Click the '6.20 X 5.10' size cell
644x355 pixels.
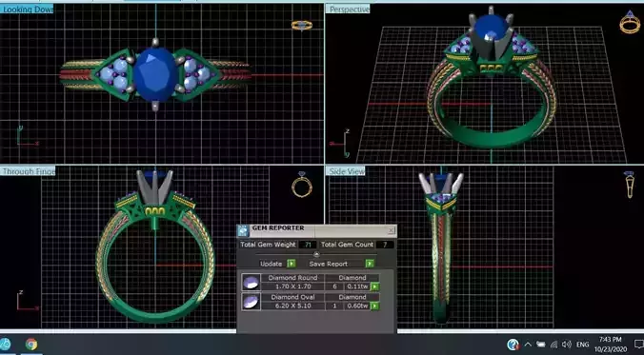(292, 306)
